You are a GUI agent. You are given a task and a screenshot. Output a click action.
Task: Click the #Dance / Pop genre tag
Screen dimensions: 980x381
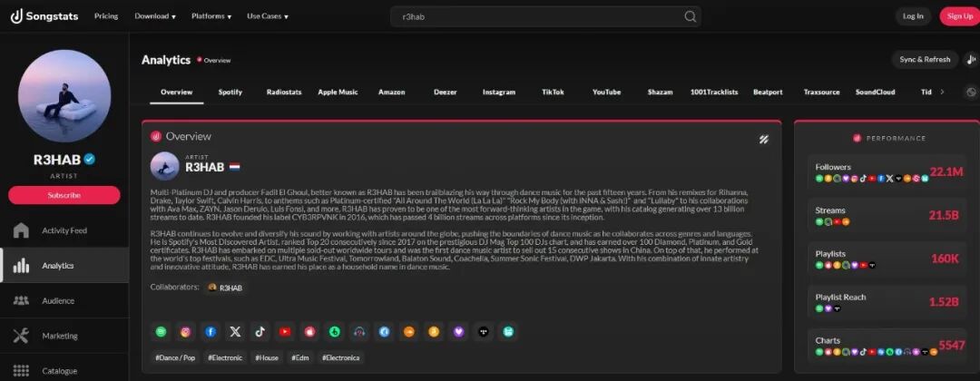click(175, 358)
